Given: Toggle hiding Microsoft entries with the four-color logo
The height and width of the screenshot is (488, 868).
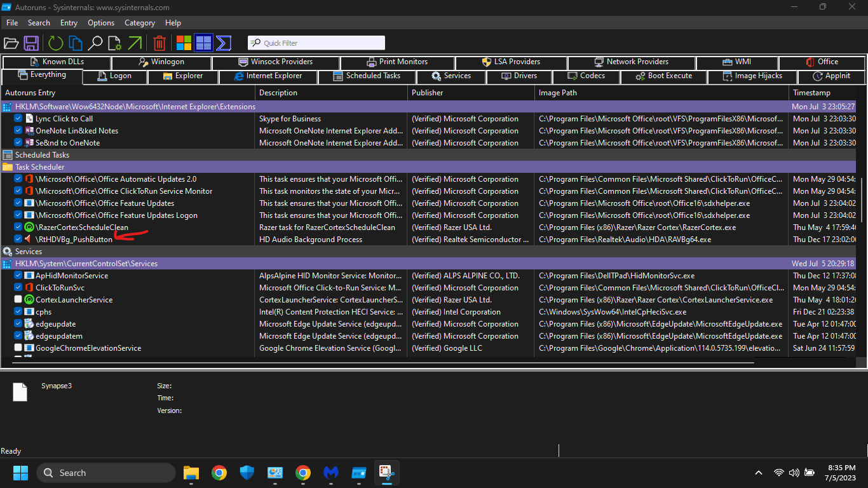Looking at the screenshot, I should pyautogui.click(x=184, y=43).
